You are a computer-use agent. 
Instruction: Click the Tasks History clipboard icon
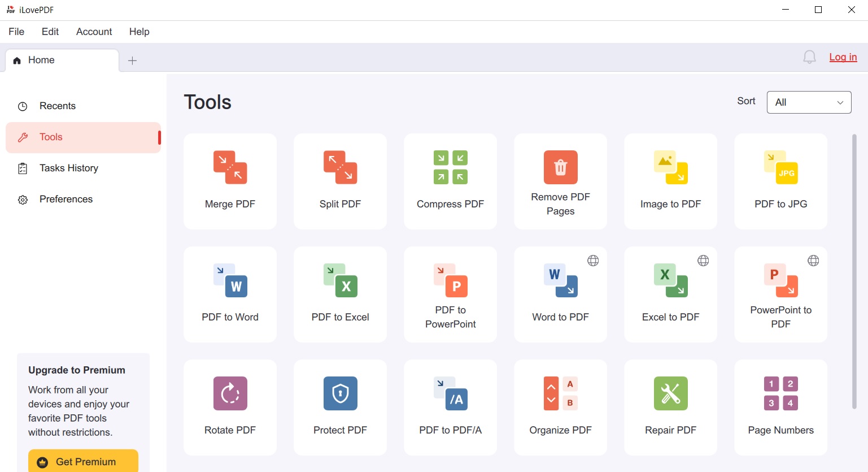coord(23,168)
